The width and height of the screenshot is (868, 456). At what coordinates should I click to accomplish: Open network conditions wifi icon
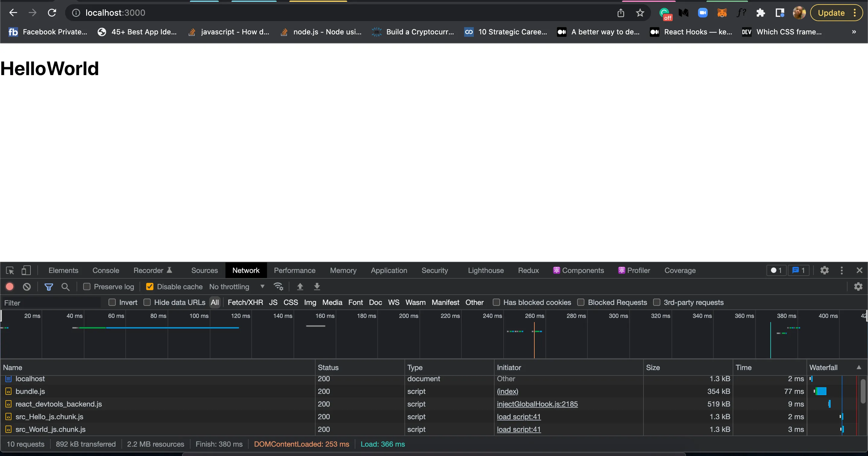click(278, 287)
